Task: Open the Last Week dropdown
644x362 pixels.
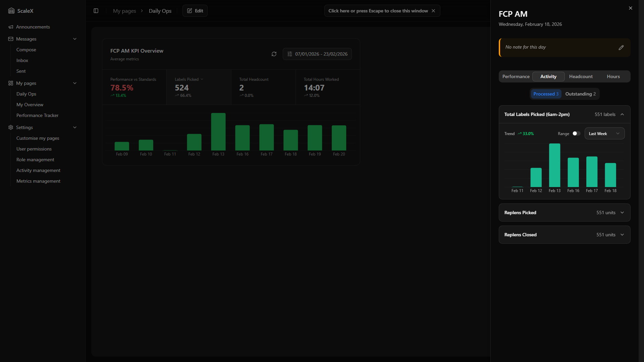Action: point(604,133)
